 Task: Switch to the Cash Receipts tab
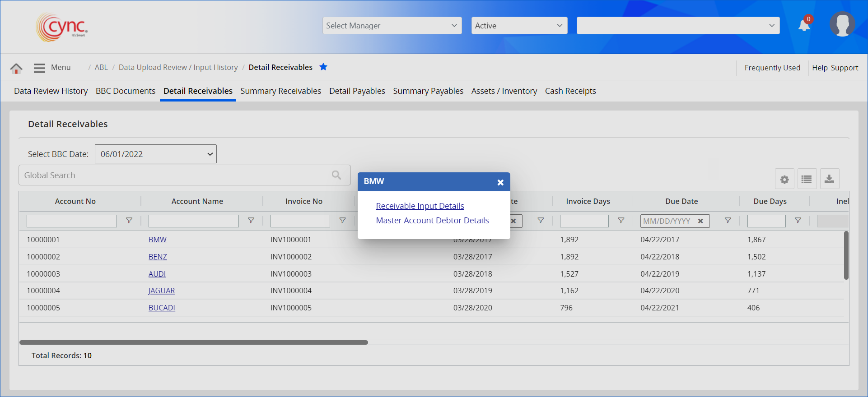(570, 91)
